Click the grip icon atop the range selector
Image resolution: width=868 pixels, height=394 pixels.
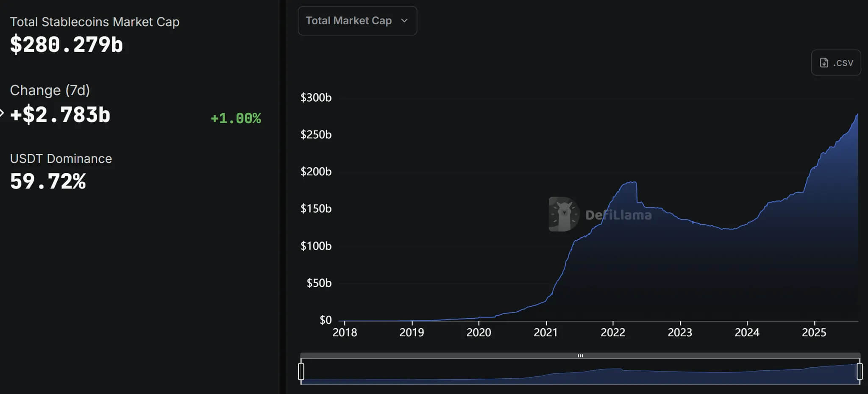[x=580, y=356]
